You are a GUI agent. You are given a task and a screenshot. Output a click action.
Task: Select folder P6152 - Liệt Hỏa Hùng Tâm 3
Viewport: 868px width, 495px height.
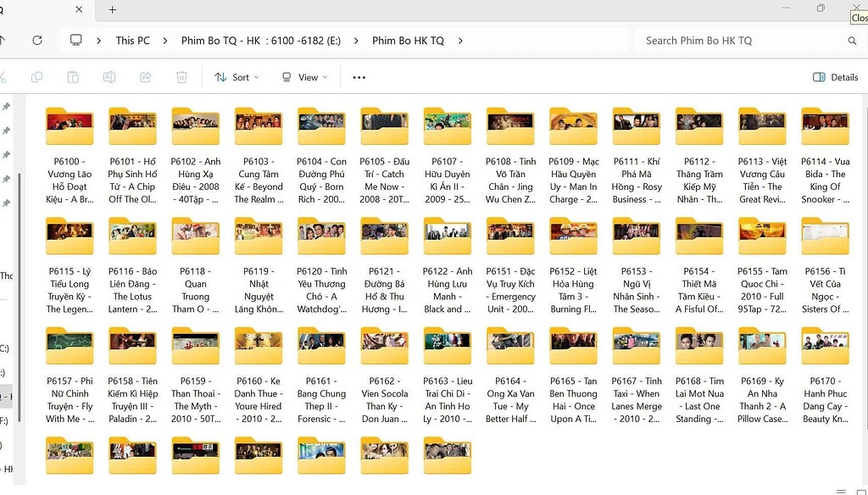574,266
